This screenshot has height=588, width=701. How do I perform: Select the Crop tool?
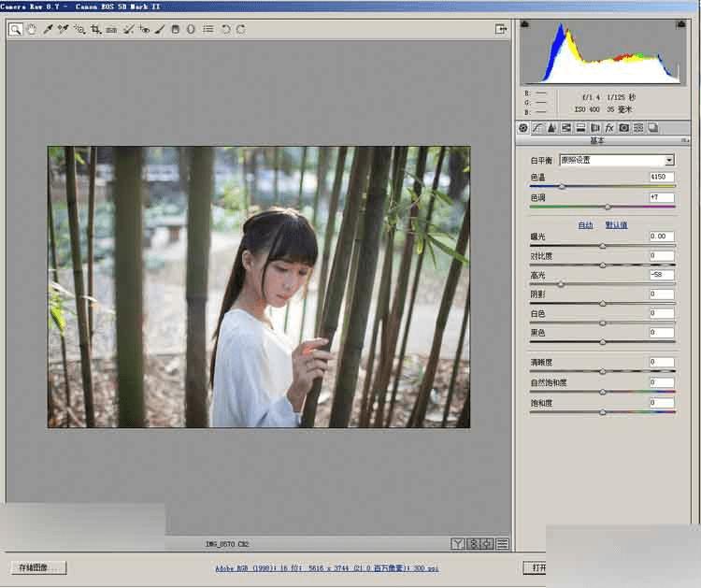point(96,29)
